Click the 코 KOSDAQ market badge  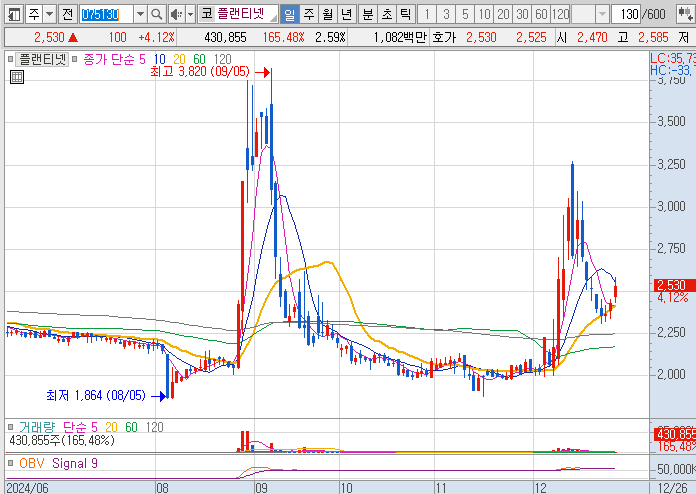[206, 14]
